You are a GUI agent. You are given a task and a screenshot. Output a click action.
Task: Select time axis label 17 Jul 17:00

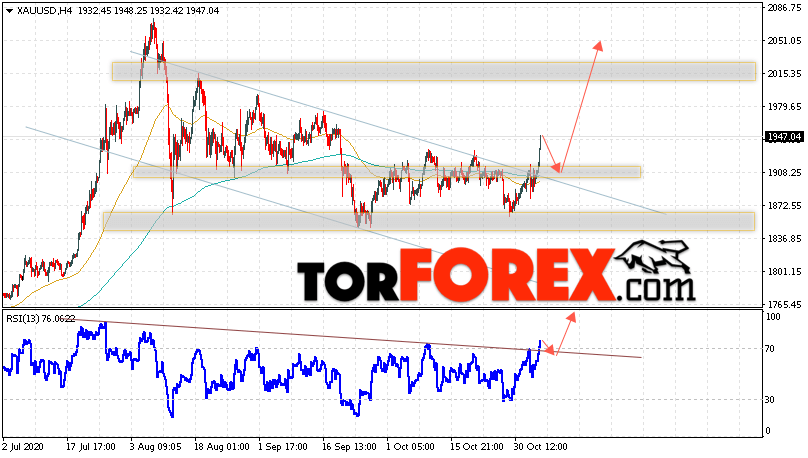coord(91,447)
